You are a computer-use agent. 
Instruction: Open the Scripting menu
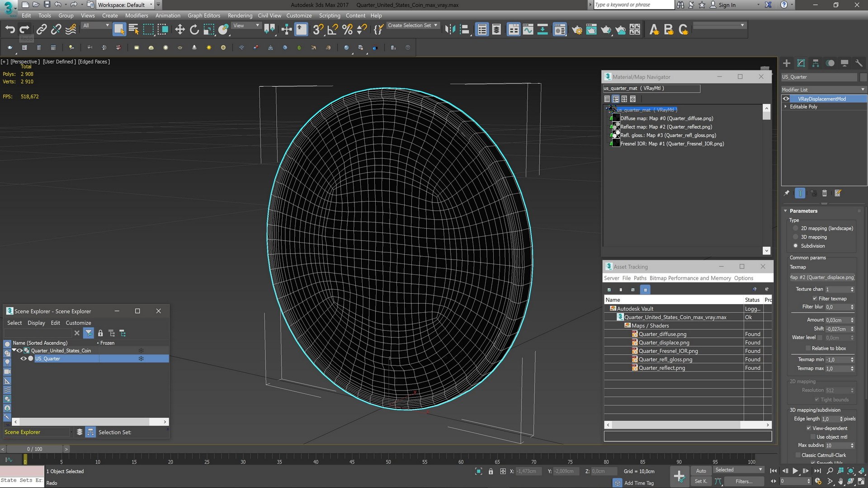[330, 15]
